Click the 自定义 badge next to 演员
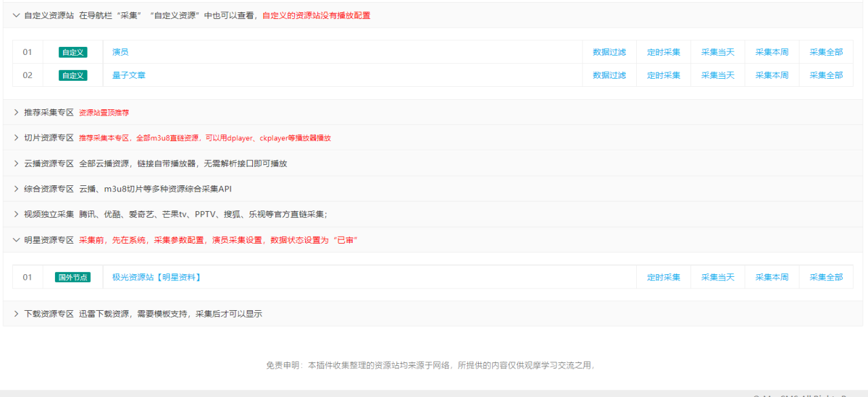Screen dimensions: 868x397 click(x=72, y=52)
